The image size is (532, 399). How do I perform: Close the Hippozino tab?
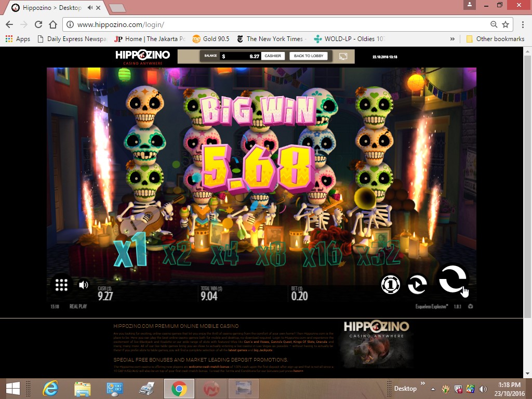[x=98, y=7]
